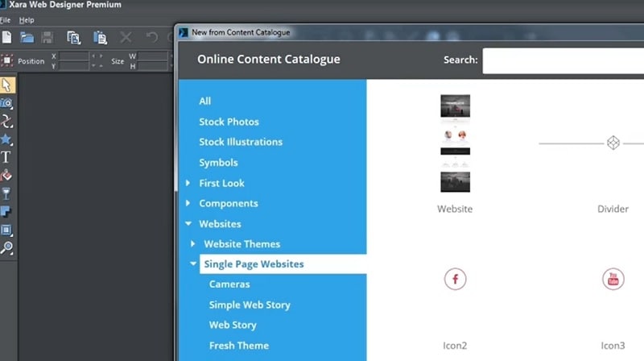
Task: Select the Shape drawing curve tool
Action: point(7,122)
